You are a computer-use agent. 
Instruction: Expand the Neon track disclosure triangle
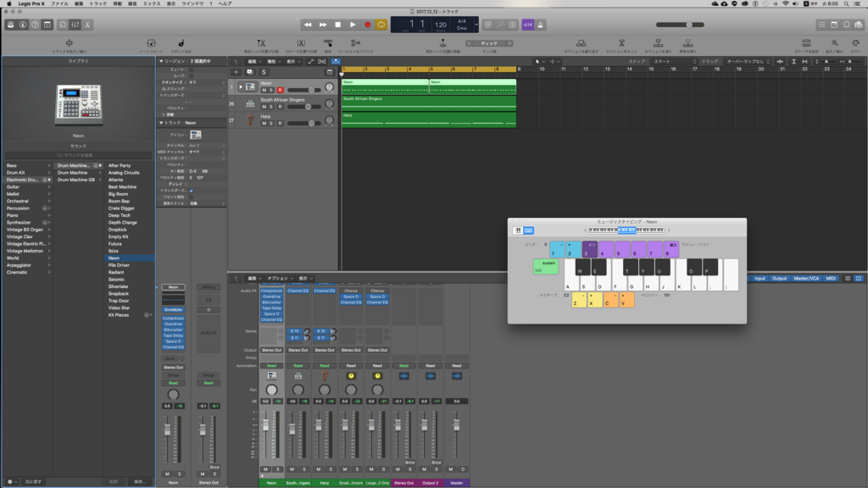tap(240, 87)
